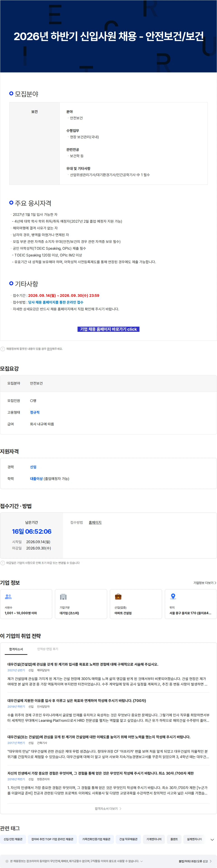Click the 기업구분 대기업 (코스피) card
Screen dimensions: 217x868
81,604
